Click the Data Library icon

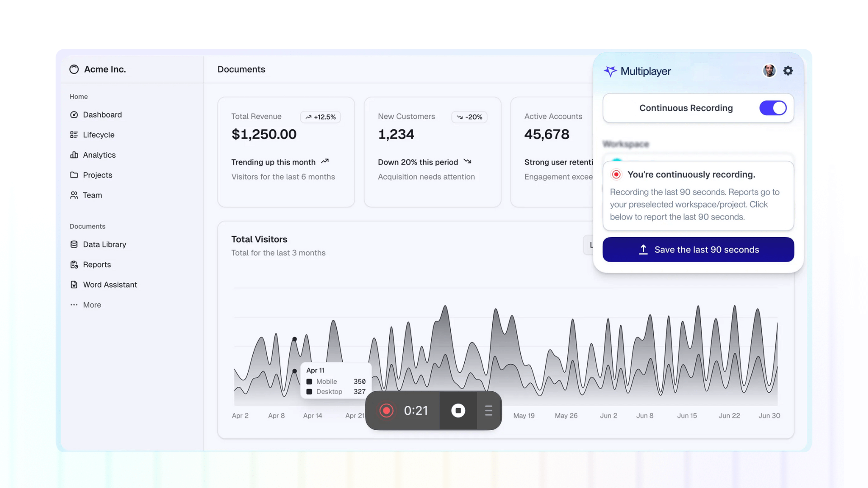74,244
